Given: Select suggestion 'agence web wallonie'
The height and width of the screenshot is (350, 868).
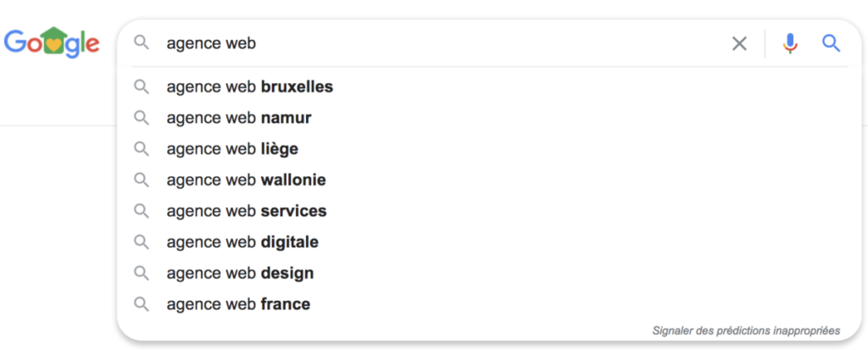Looking at the screenshot, I should [489, 180].
